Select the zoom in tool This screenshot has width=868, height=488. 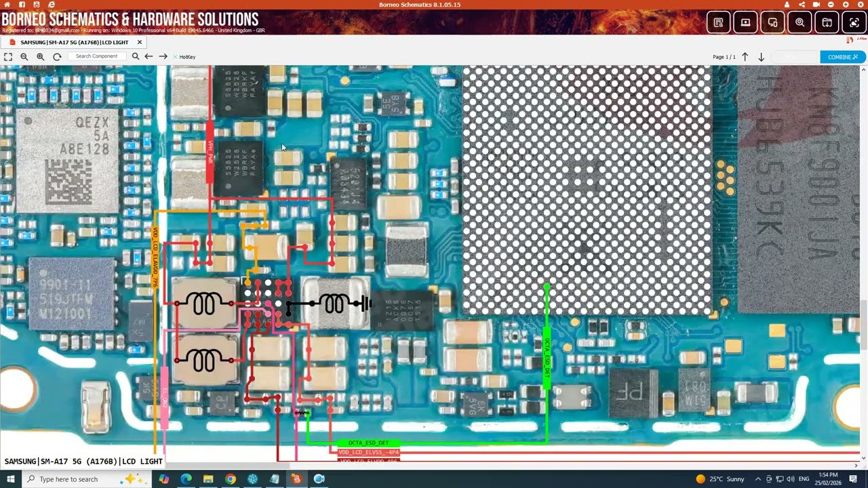tap(40, 56)
